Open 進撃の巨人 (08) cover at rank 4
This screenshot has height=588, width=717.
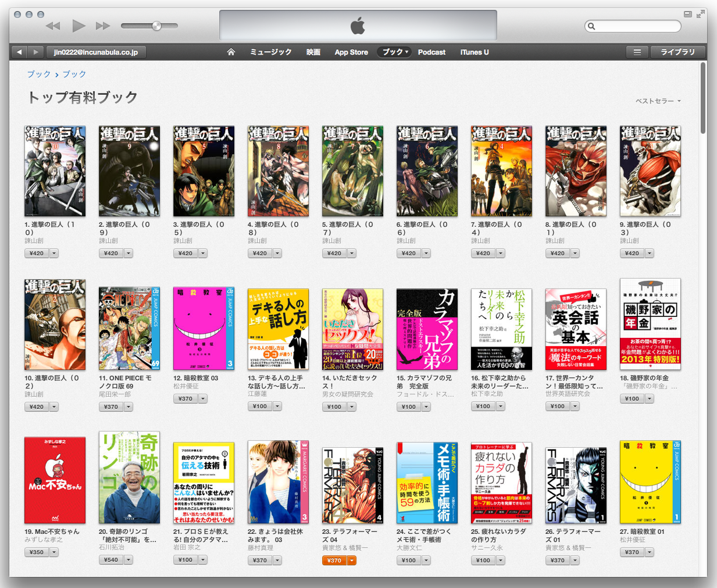tap(278, 171)
